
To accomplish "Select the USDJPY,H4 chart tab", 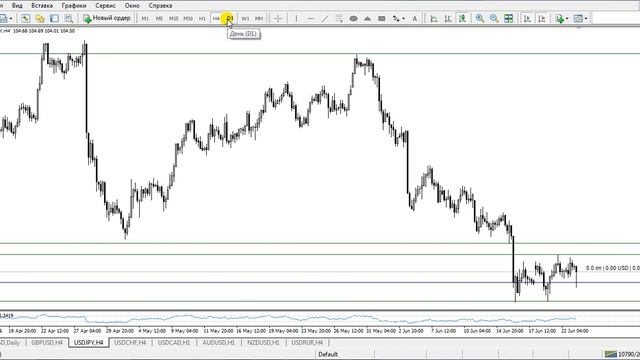I will pyautogui.click(x=89, y=342).
